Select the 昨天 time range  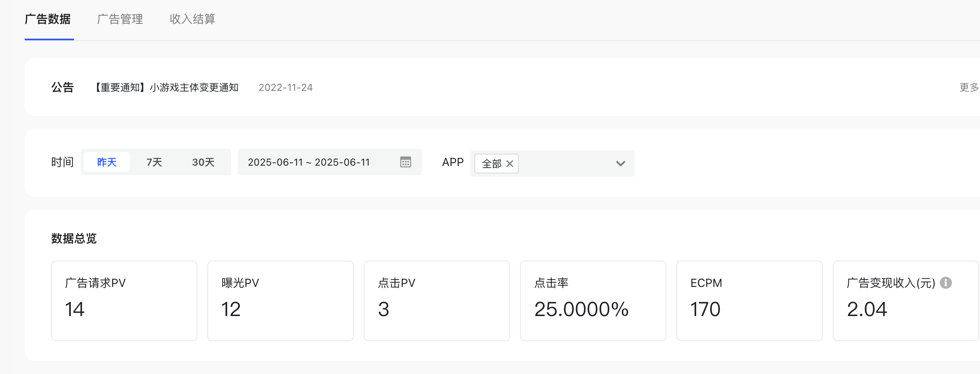pyautogui.click(x=107, y=162)
